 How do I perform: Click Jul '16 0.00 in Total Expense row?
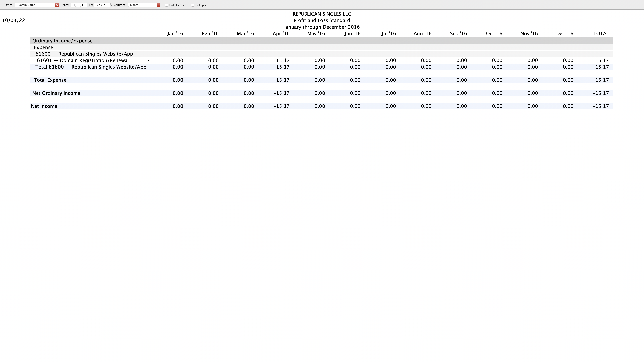[391, 80]
